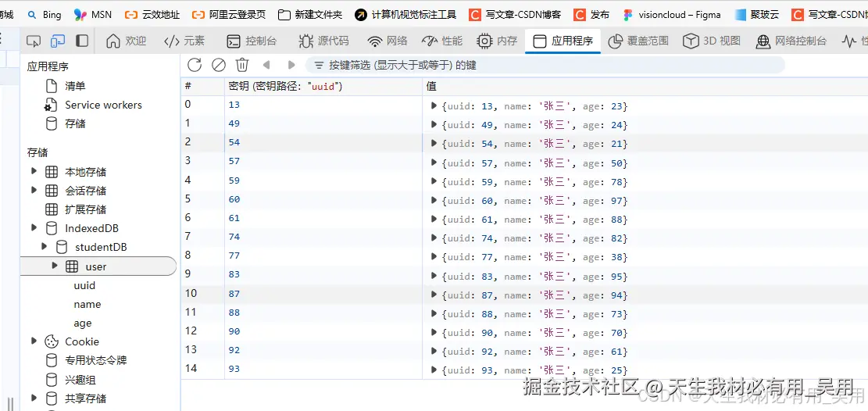Switch to the 元素 tab
The image size is (868, 411).
(184, 41)
